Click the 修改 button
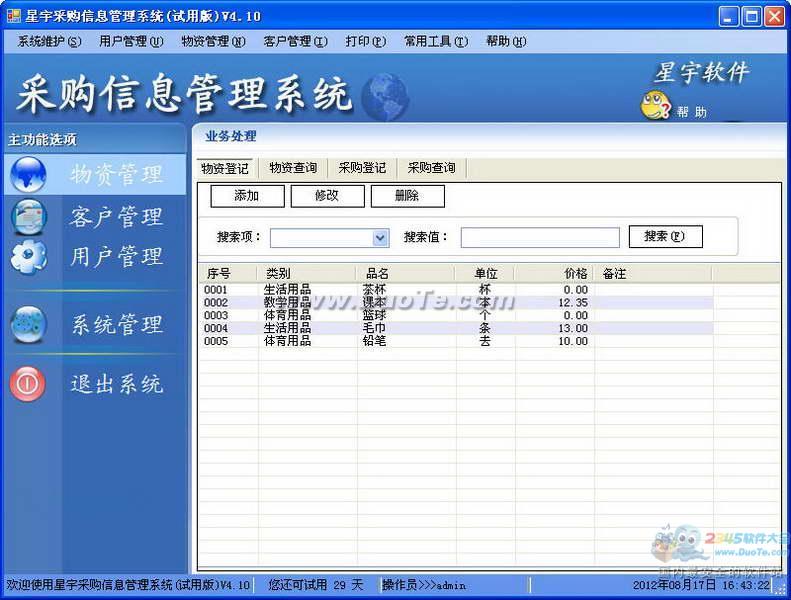 (x=327, y=196)
